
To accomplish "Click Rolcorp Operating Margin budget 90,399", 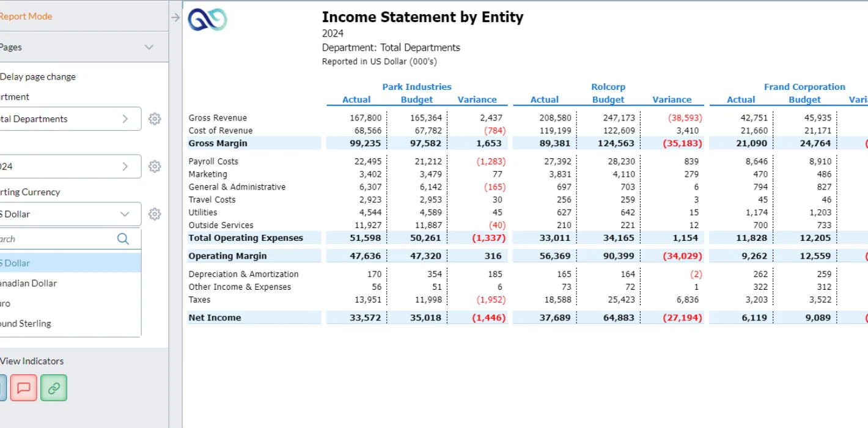I will point(619,256).
